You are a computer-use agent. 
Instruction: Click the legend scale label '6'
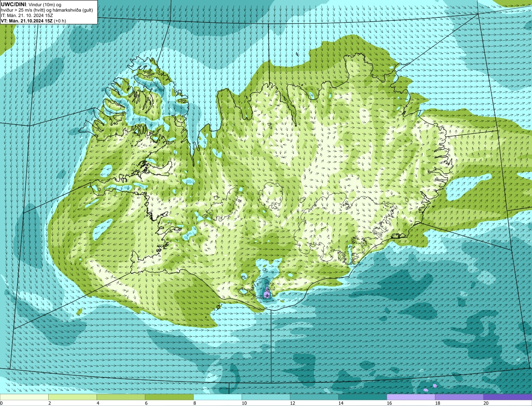(x=146, y=403)
